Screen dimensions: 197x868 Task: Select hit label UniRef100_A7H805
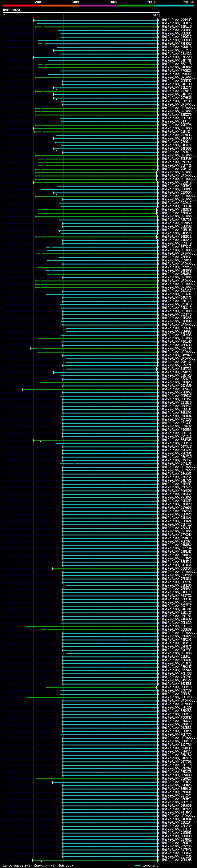(x=177, y=392)
